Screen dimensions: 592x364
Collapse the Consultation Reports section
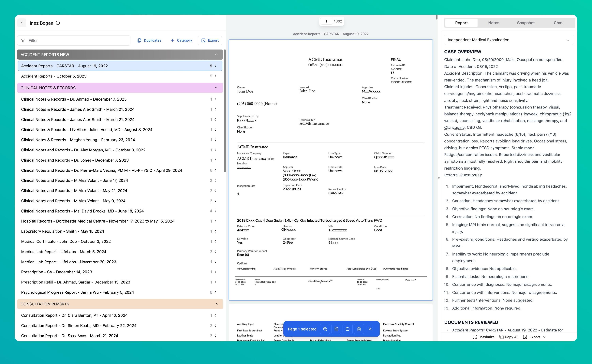coord(216,304)
